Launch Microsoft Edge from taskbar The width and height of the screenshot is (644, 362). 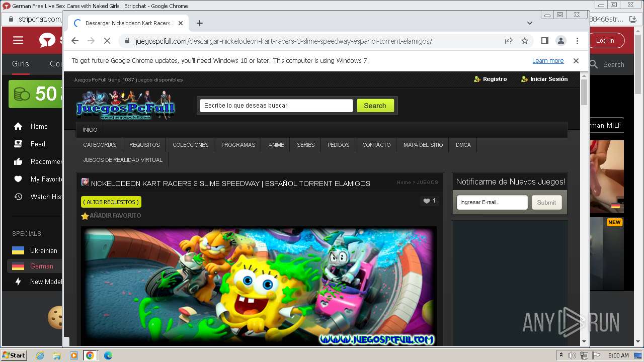tap(108, 355)
